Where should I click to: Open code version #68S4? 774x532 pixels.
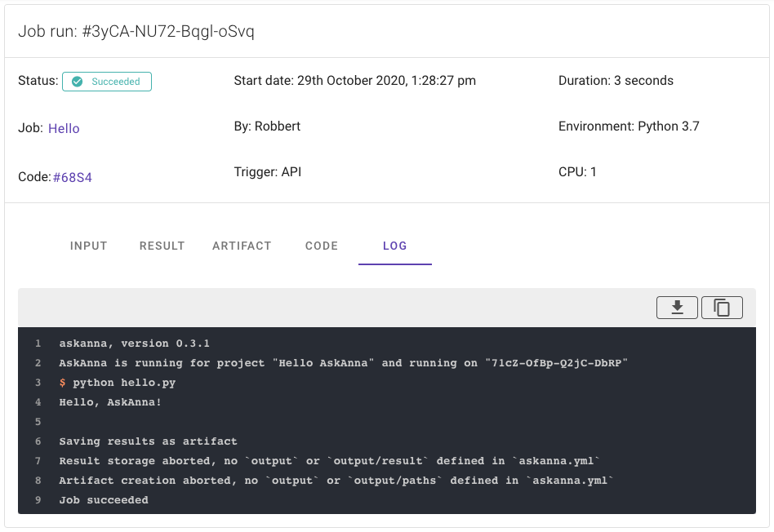pos(73,177)
